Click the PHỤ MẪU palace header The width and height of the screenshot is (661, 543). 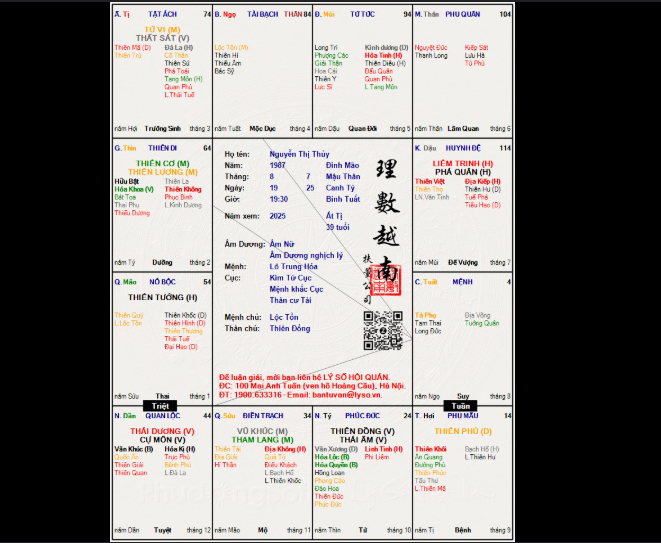(x=462, y=416)
